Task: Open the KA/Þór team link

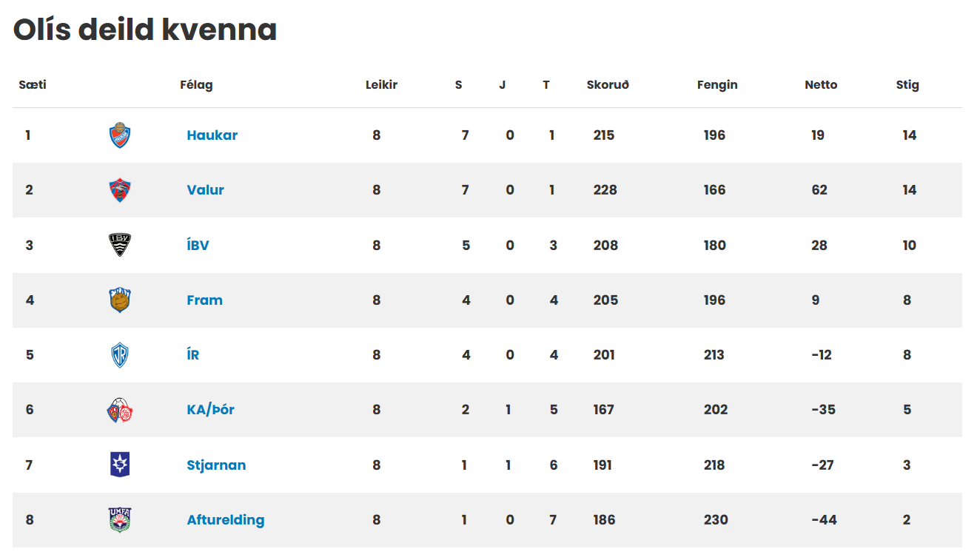Action: pos(210,410)
